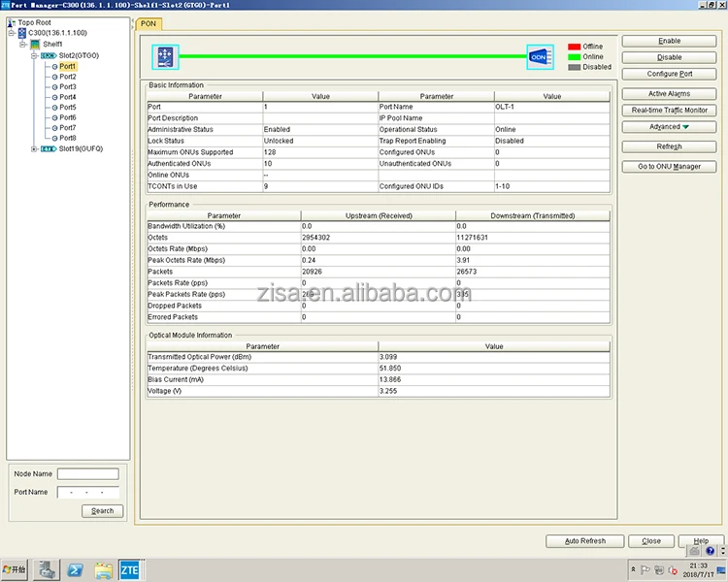Click the Auto Refresh button
This screenshot has width=728, height=582.
(585, 541)
